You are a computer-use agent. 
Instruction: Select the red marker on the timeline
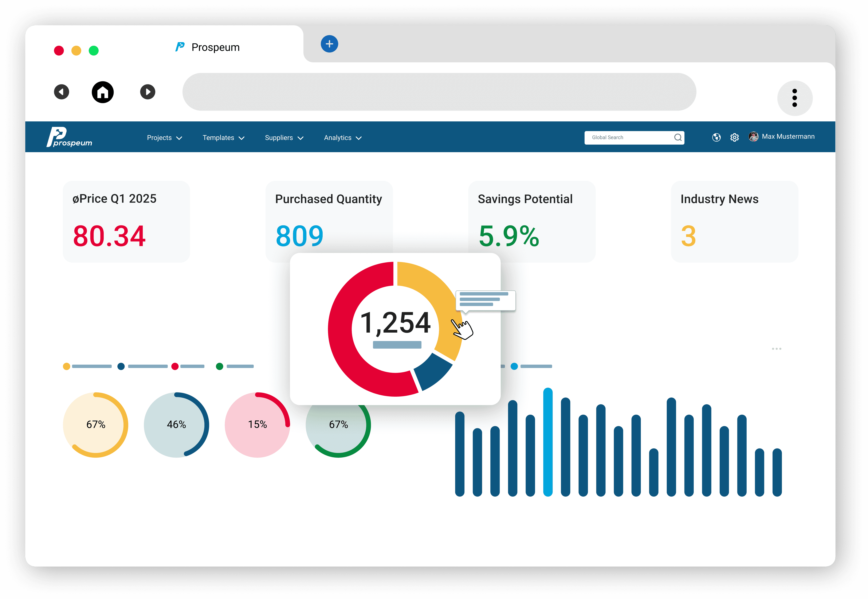pyautogui.click(x=174, y=366)
